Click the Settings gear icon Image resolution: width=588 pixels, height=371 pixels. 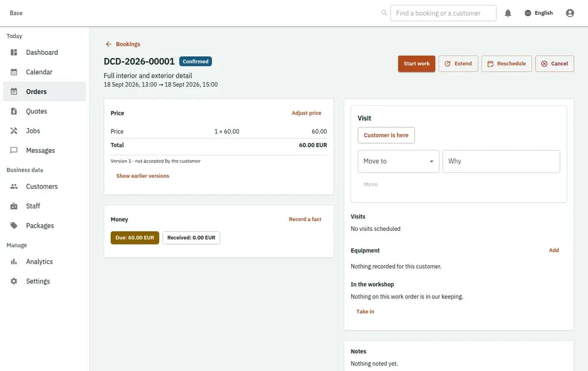click(x=14, y=281)
